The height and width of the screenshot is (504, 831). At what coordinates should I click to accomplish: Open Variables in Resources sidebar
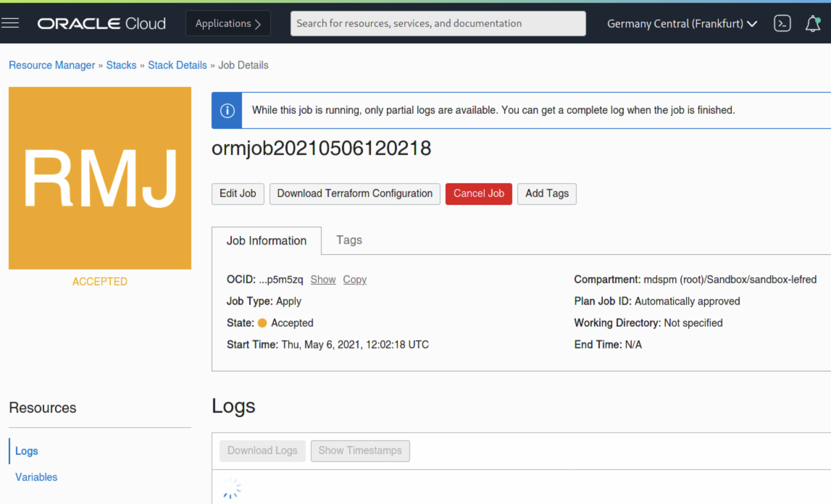point(36,477)
